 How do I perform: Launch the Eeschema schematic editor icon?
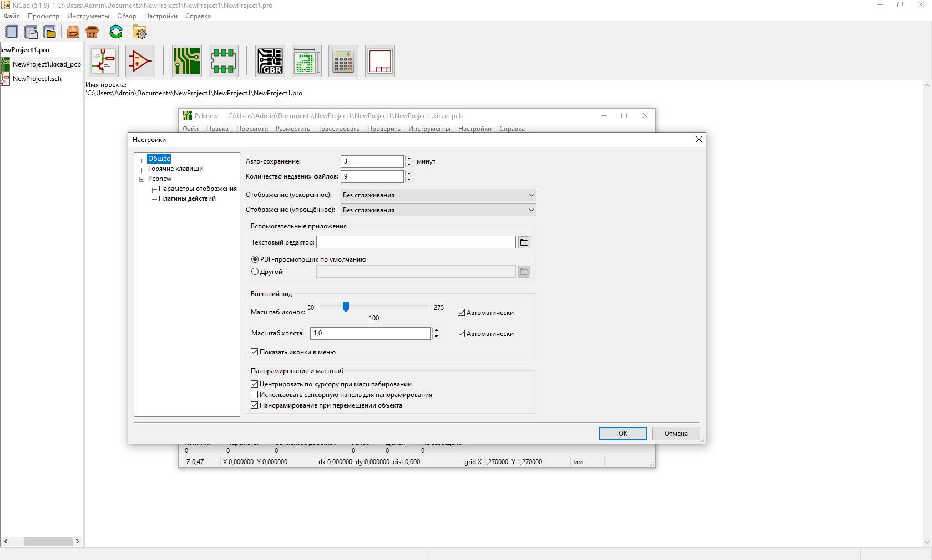point(104,61)
